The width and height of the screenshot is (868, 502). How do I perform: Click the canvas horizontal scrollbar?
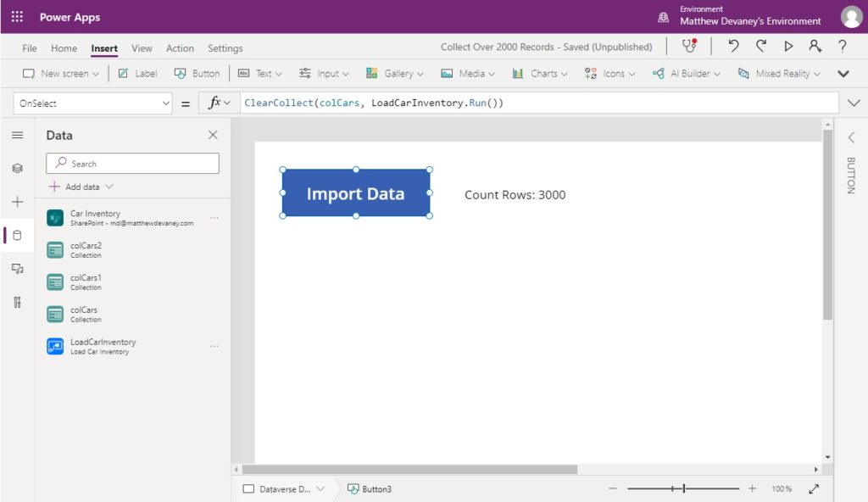(409, 469)
